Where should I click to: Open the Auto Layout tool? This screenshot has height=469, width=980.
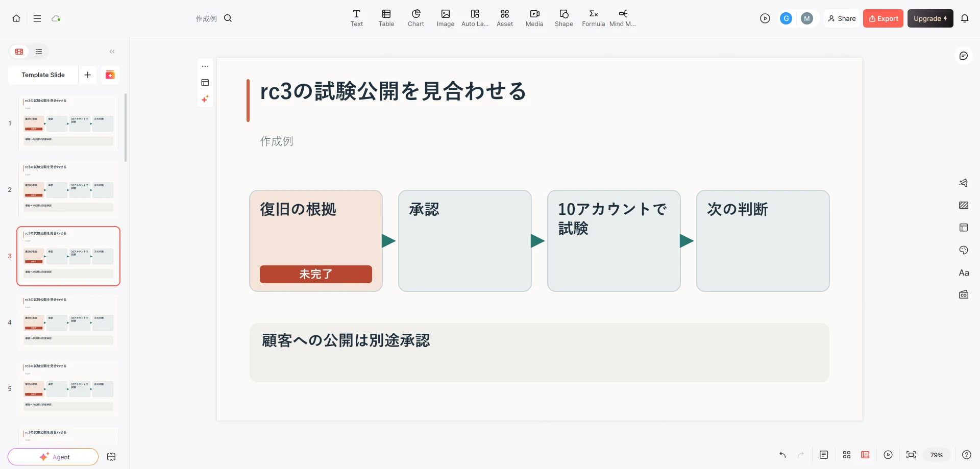pos(475,18)
